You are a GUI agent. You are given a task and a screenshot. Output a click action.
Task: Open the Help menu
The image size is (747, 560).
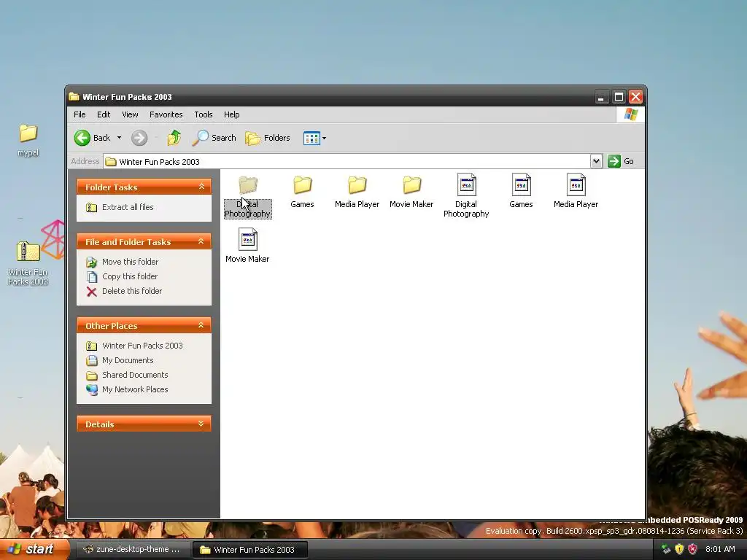(x=231, y=114)
